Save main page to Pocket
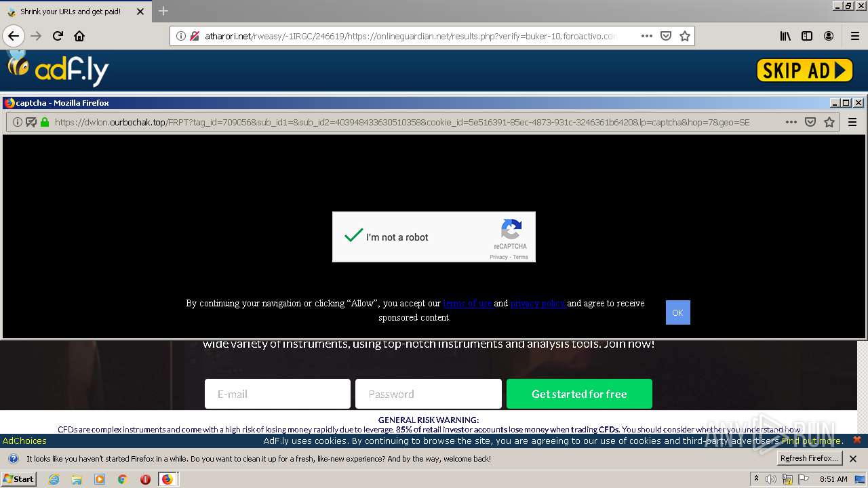Screen dimensions: 868x488 (x=666, y=36)
